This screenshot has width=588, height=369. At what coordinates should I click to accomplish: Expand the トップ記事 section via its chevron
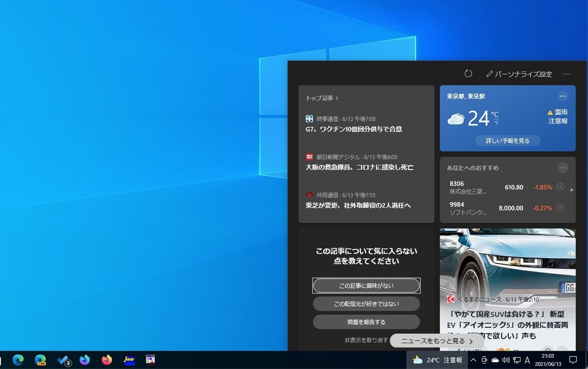[x=337, y=98]
